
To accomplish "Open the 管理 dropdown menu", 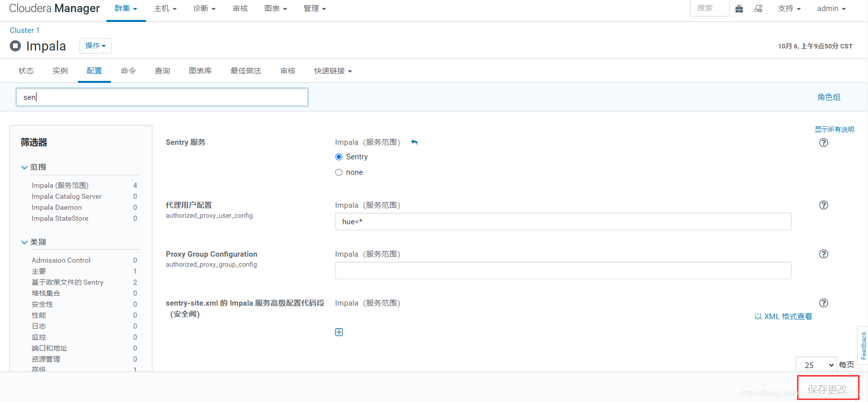I will (315, 9).
